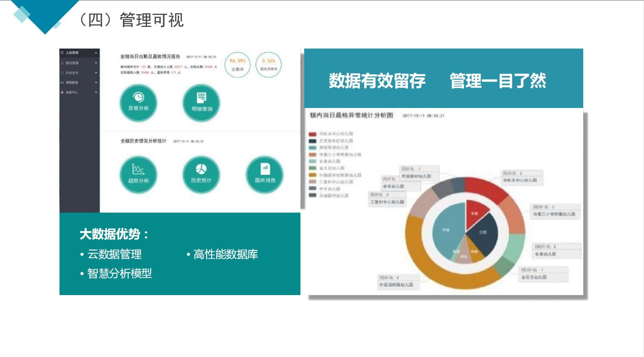644x357 pixels.
Task: Collapse the 上级管理 sidebar section arrow
Action: [x=96, y=53]
